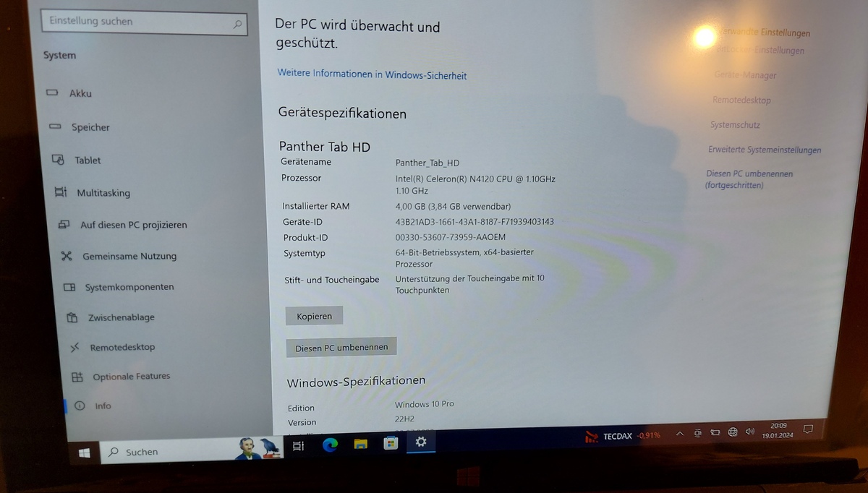Open Geräte-Manager related link

click(x=745, y=75)
